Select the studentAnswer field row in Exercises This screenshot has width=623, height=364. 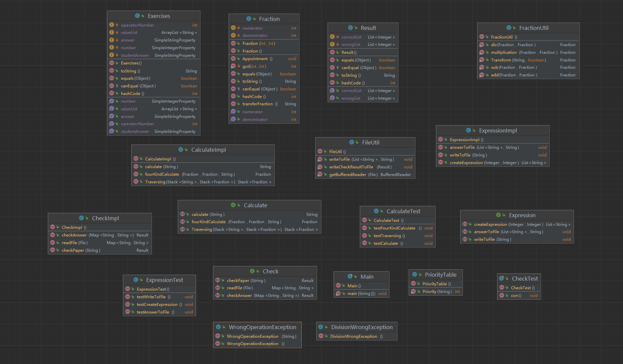click(x=154, y=55)
